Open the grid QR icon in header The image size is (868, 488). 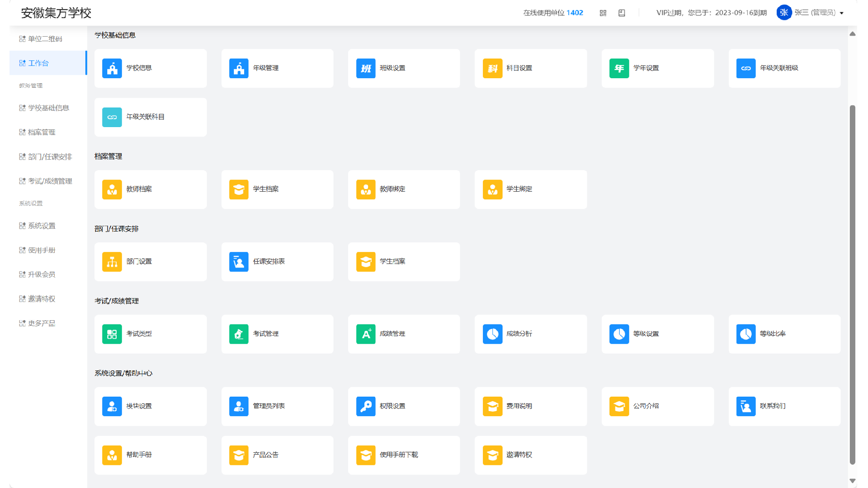click(x=603, y=13)
